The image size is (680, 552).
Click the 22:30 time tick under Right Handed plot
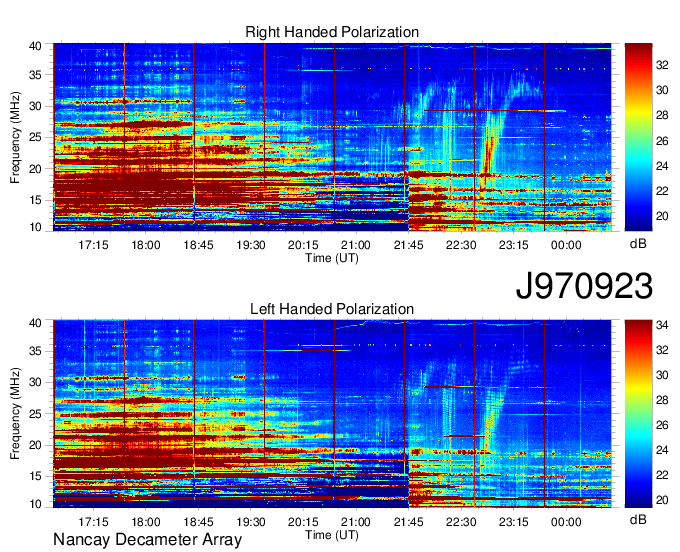tap(461, 245)
